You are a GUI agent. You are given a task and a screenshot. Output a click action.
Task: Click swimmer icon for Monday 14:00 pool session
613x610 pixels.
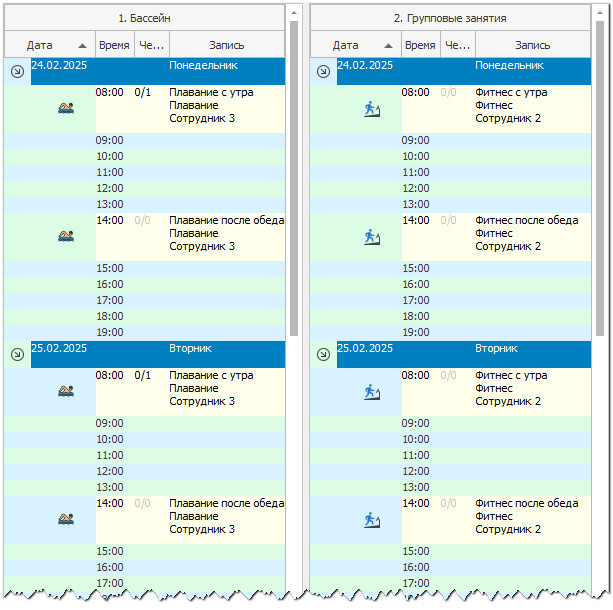[66, 237]
